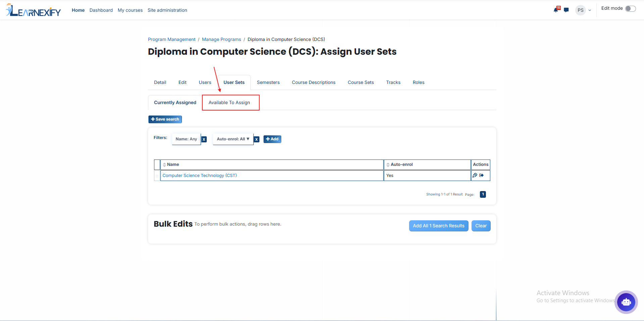
Task: Remove the Auto-enrol filter with x
Action: coord(256,139)
